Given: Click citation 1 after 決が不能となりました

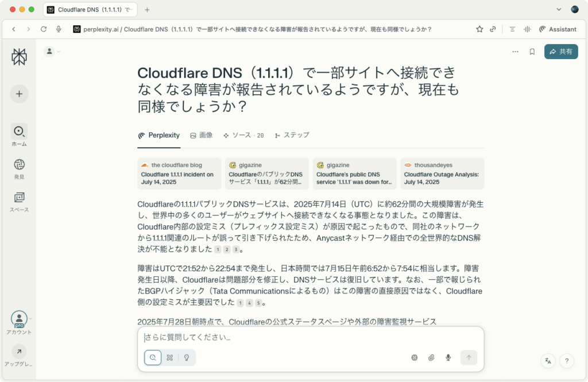Looking at the screenshot, I should (218, 249).
